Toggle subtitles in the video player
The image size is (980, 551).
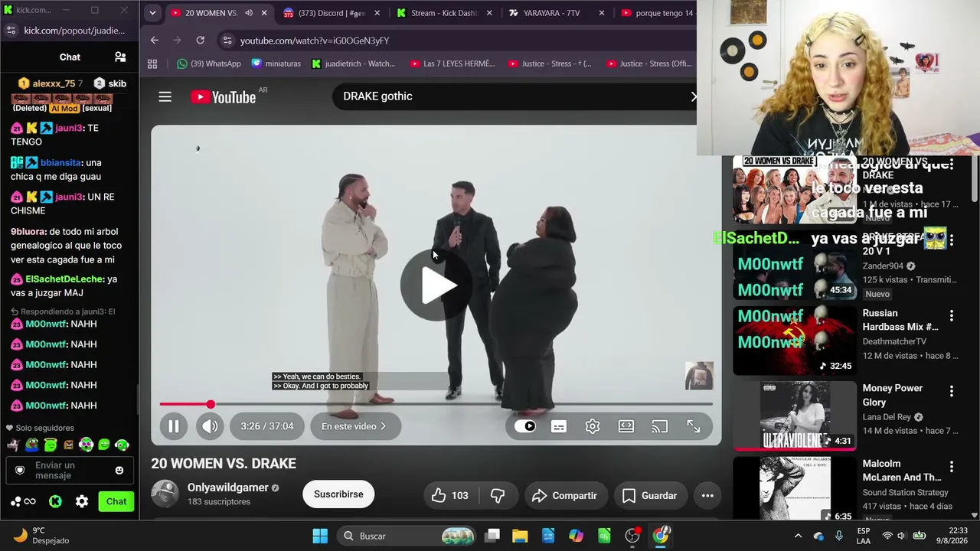tap(559, 426)
